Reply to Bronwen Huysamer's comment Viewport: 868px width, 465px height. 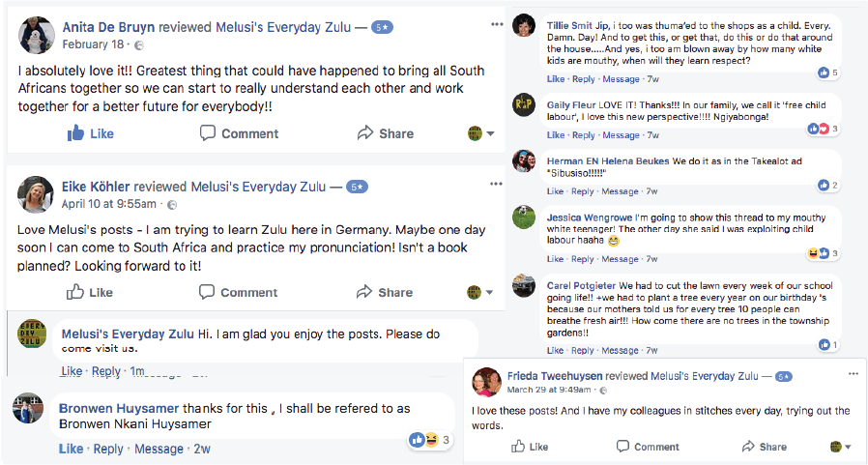(x=108, y=449)
